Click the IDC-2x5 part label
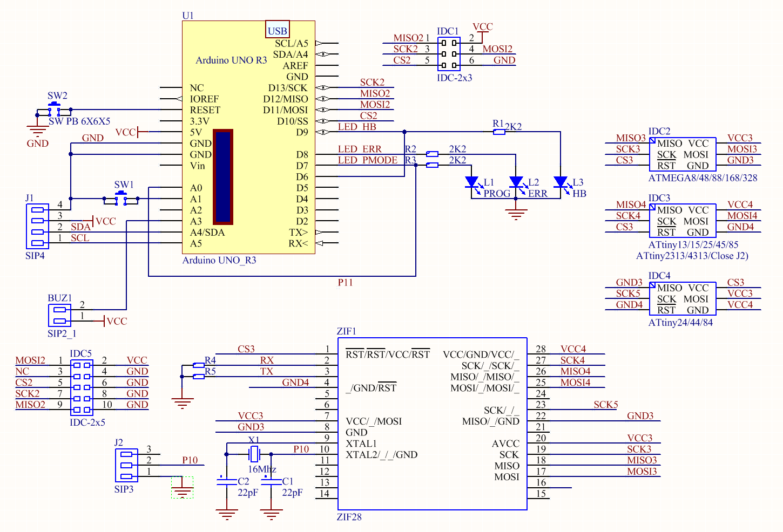The width and height of the screenshot is (783, 532). pos(87,422)
